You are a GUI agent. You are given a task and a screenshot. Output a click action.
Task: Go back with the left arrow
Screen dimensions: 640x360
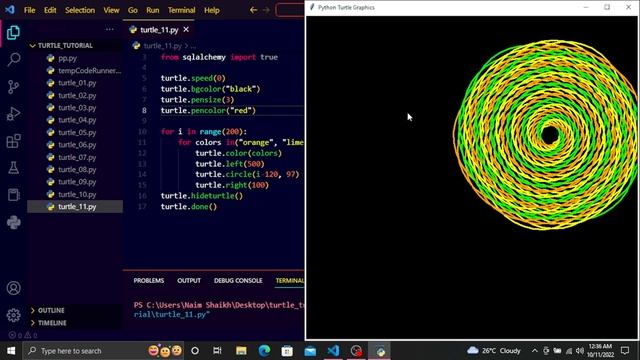253,10
